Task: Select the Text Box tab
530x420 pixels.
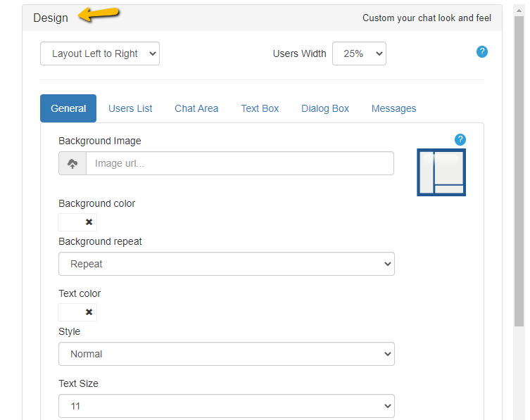Action: [x=260, y=108]
